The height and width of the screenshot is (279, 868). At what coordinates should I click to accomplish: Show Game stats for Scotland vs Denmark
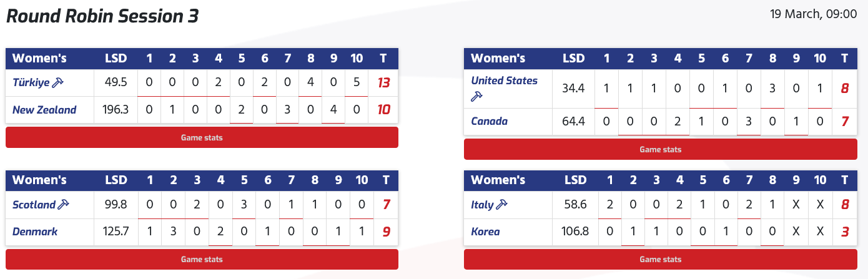pos(202,259)
